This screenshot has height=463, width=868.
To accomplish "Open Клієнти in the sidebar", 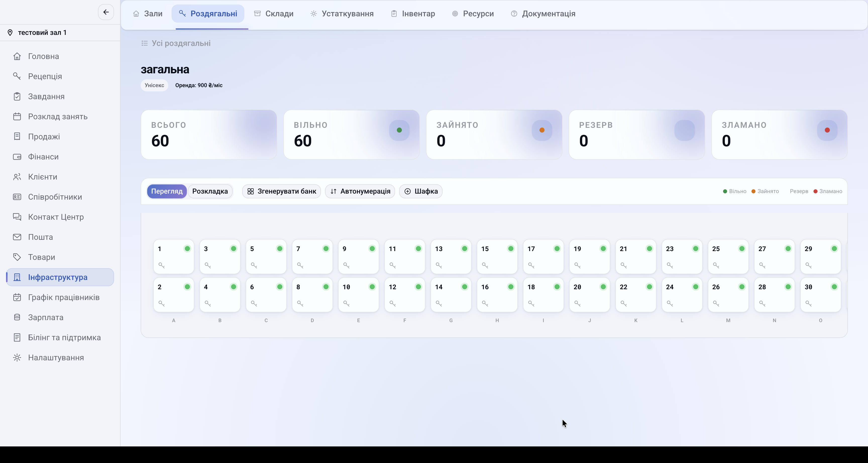I will coord(60,177).
